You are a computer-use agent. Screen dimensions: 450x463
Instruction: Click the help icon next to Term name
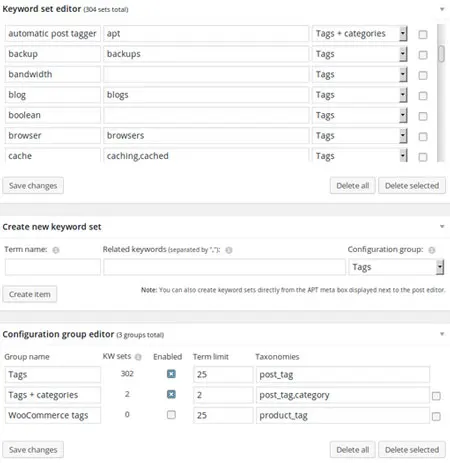pos(56,250)
